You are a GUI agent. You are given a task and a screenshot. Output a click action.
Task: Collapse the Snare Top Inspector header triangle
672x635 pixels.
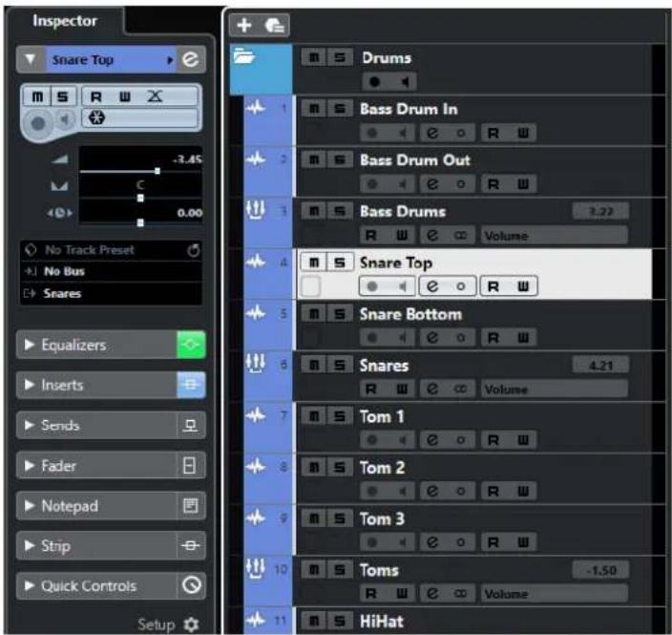[31, 59]
